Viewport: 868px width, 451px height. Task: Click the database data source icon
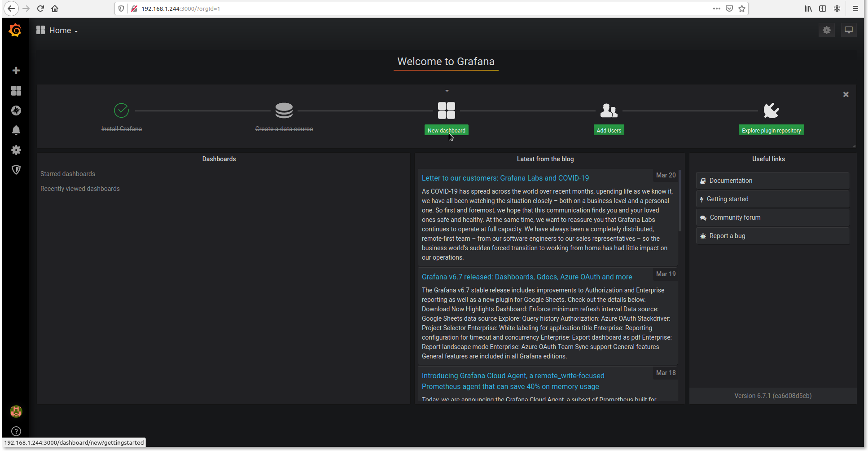pyautogui.click(x=284, y=111)
